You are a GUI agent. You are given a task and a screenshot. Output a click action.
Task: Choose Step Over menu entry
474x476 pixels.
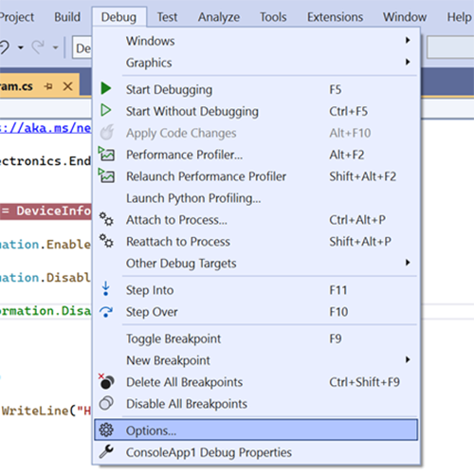256,312
